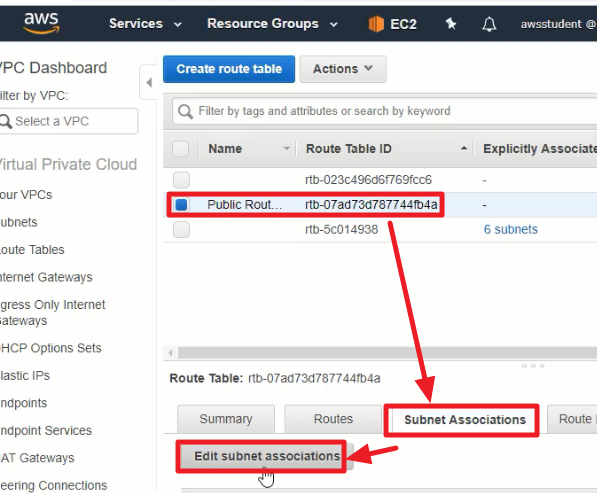Open Egress Only Internet Gateways sidebar link

pos(52,313)
